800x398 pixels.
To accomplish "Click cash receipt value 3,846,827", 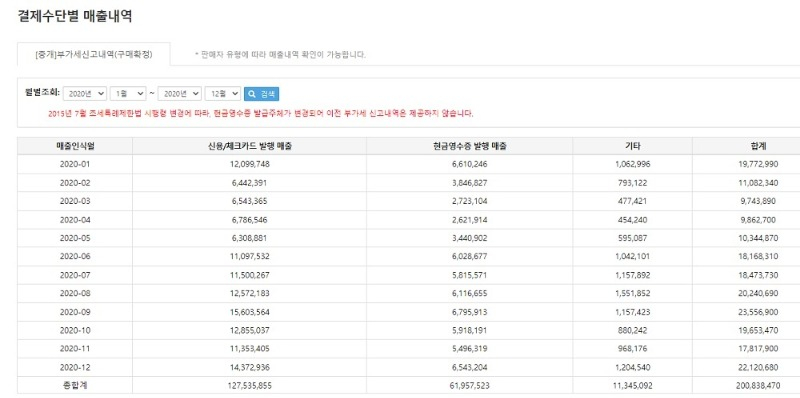I will point(469,183).
